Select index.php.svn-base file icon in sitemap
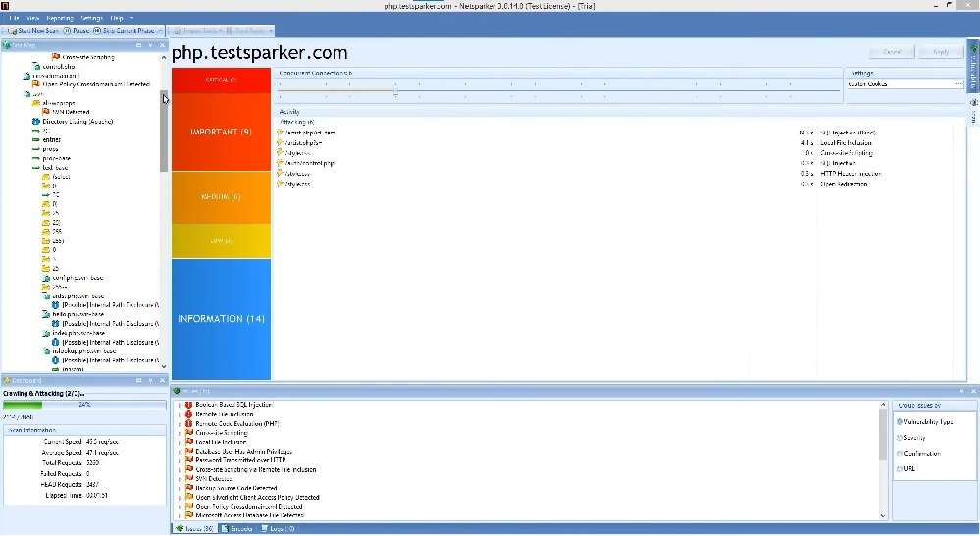Image resolution: width=980 pixels, height=536 pixels. (46, 334)
